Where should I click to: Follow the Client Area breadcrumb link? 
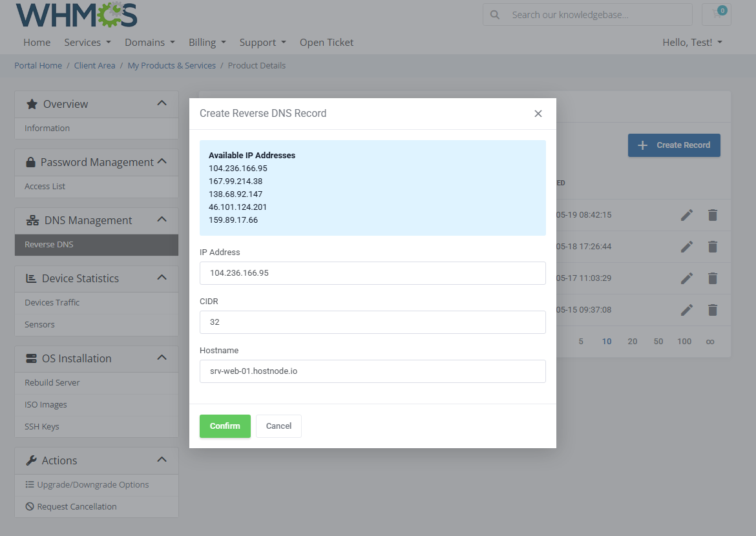point(94,66)
